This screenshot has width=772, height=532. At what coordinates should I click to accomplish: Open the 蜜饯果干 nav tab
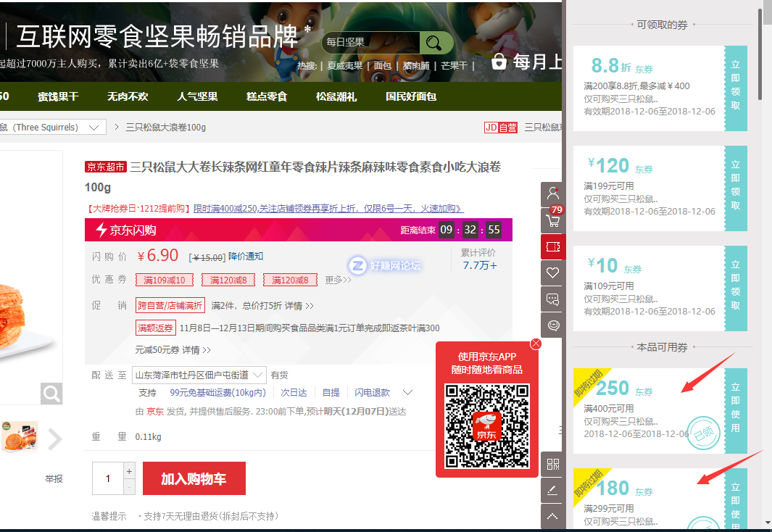[x=58, y=96]
